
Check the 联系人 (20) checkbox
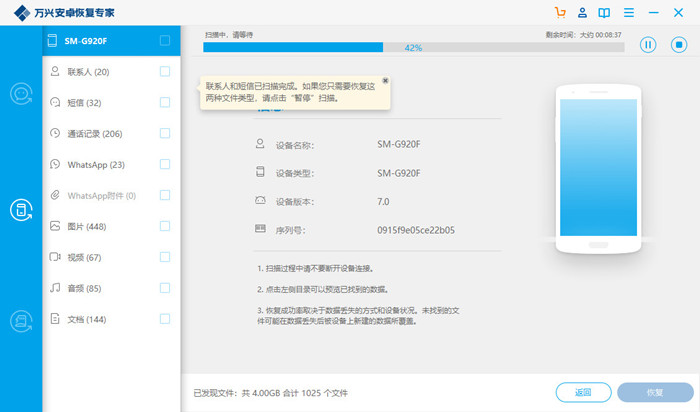pyautogui.click(x=165, y=71)
